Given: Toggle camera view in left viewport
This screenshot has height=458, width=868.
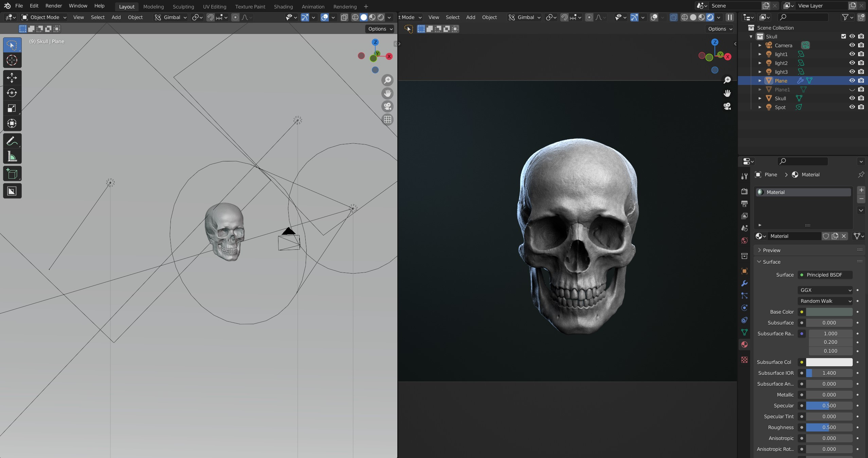Looking at the screenshot, I should point(387,106).
